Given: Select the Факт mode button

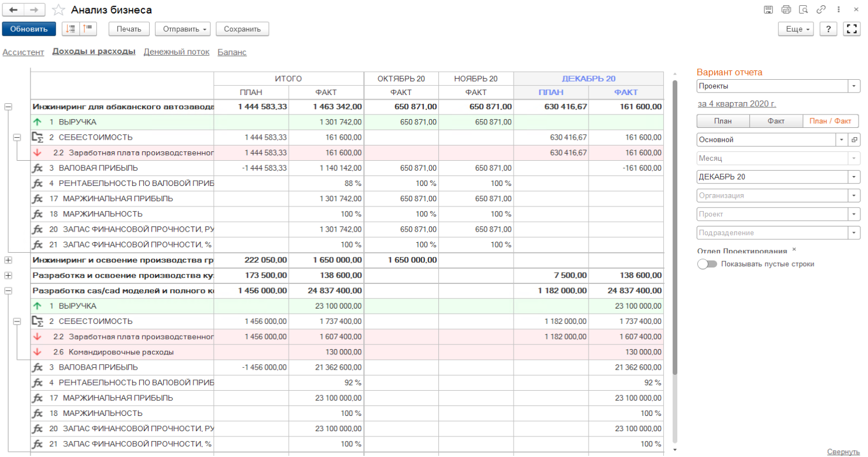Looking at the screenshot, I should [776, 121].
